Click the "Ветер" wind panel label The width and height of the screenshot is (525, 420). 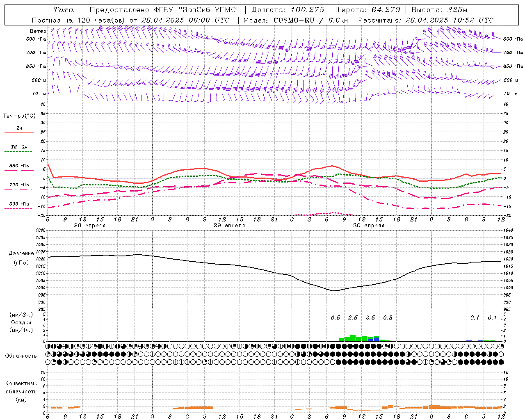[x=38, y=31]
